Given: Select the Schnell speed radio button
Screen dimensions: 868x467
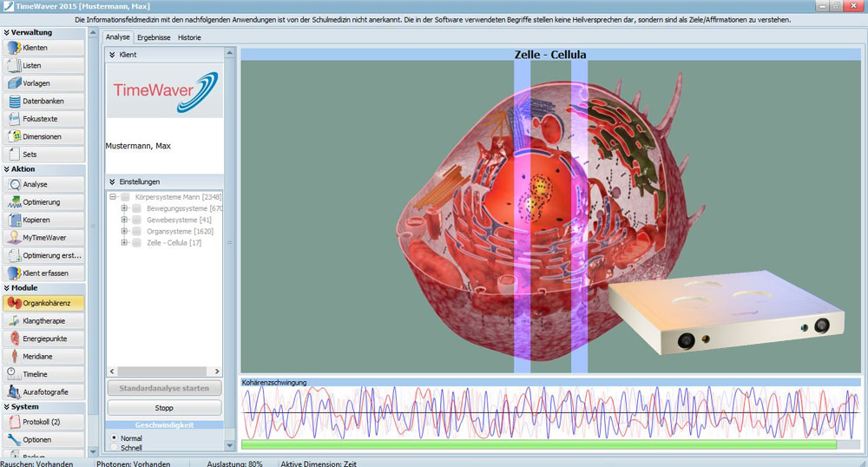Looking at the screenshot, I should [114, 448].
